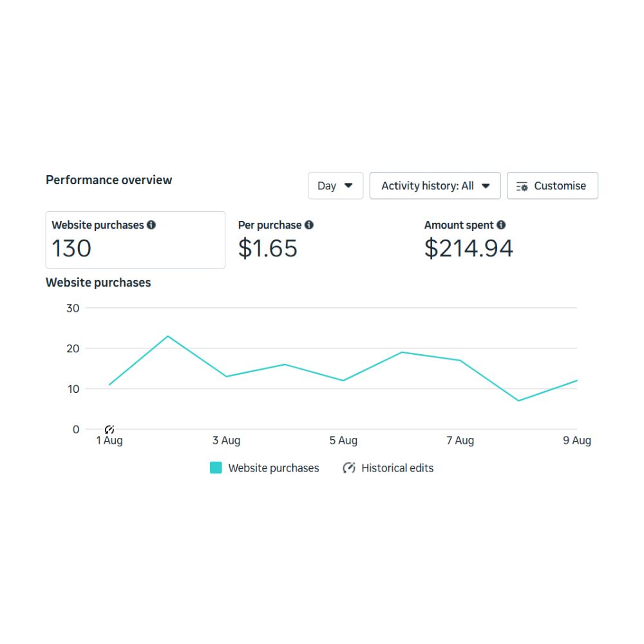The image size is (644, 644).
Task: Click info icon beside Per purchase
Action: (x=309, y=225)
